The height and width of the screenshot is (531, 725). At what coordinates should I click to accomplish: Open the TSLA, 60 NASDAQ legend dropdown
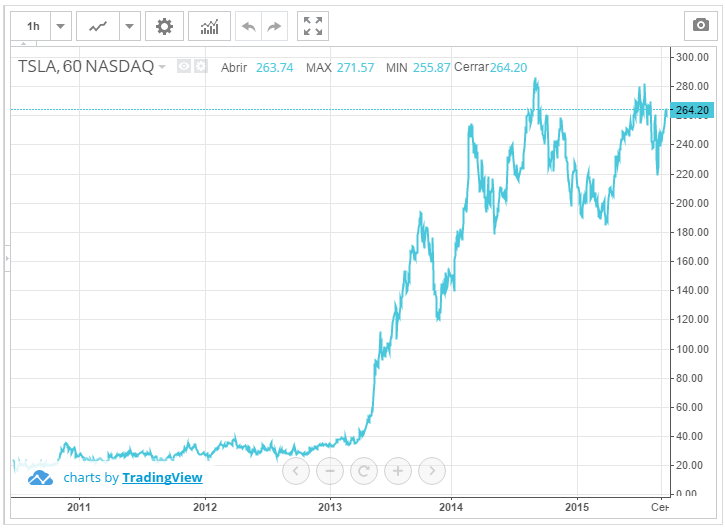click(x=162, y=67)
